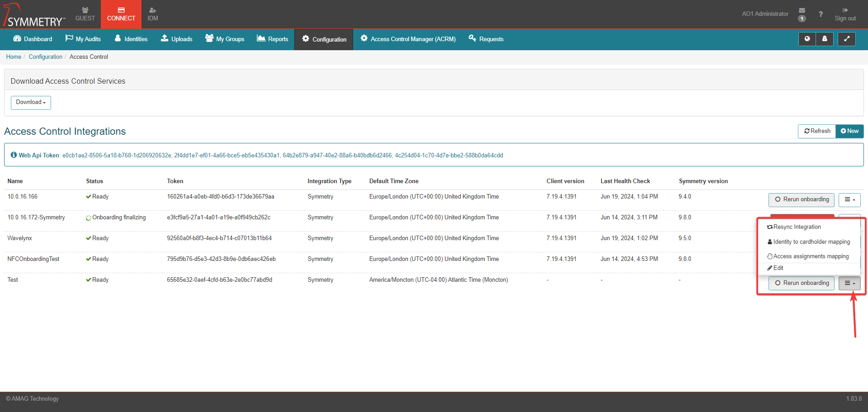Open the Dashboard menu
Image resolution: width=868 pixels, height=412 pixels.
(33, 39)
